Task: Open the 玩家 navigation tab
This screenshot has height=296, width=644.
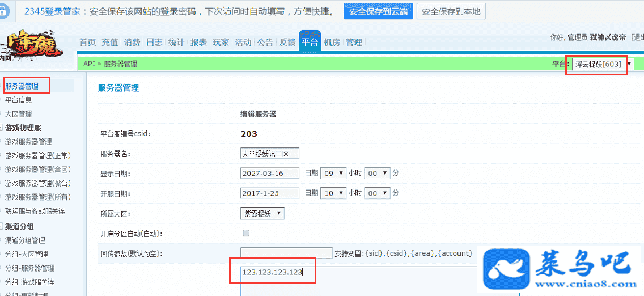Action: click(x=221, y=43)
